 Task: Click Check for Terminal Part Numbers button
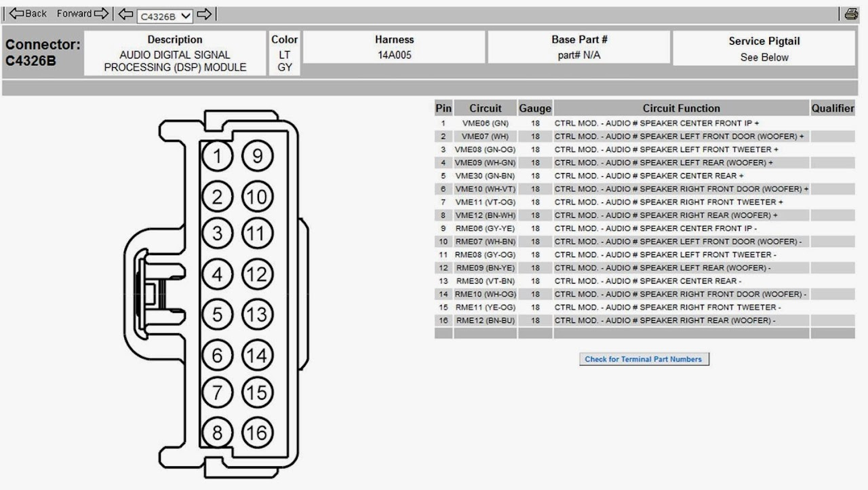click(644, 359)
